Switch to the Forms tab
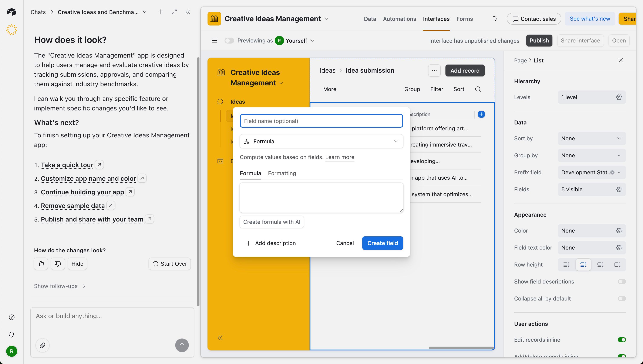643x364 pixels. tap(465, 19)
